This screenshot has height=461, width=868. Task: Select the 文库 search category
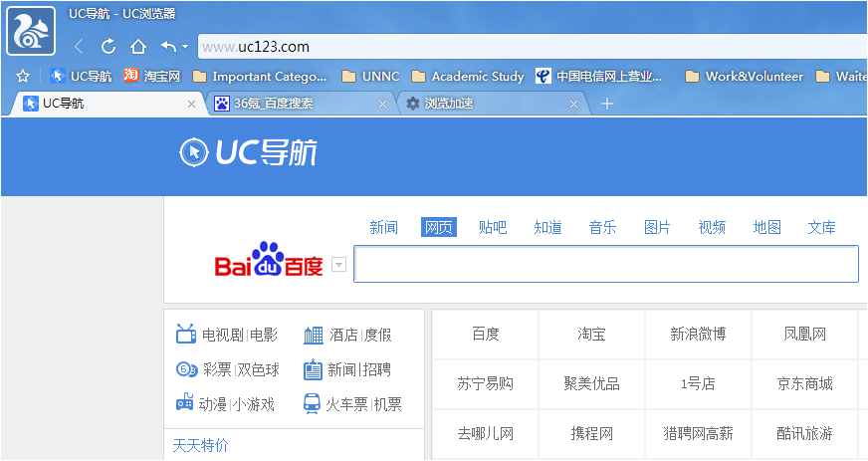pos(822,227)
